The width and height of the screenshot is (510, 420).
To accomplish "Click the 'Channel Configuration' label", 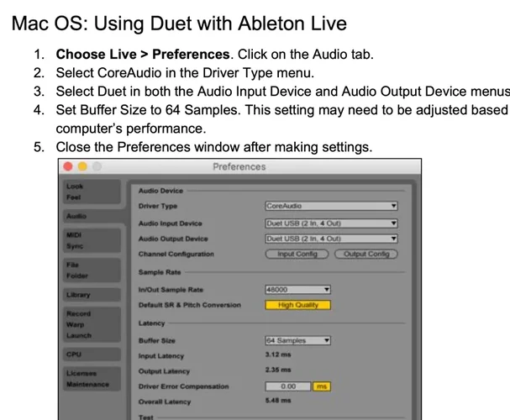I will click(176, 254).
